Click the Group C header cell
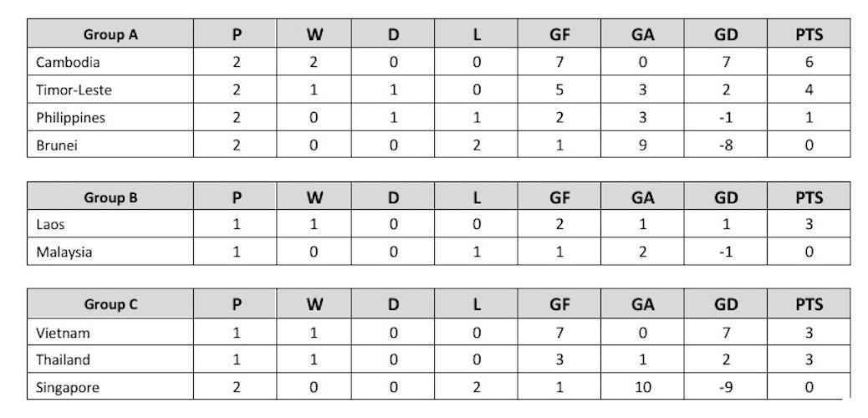Viewport: 868px width, 418px height. coord(110,305)
